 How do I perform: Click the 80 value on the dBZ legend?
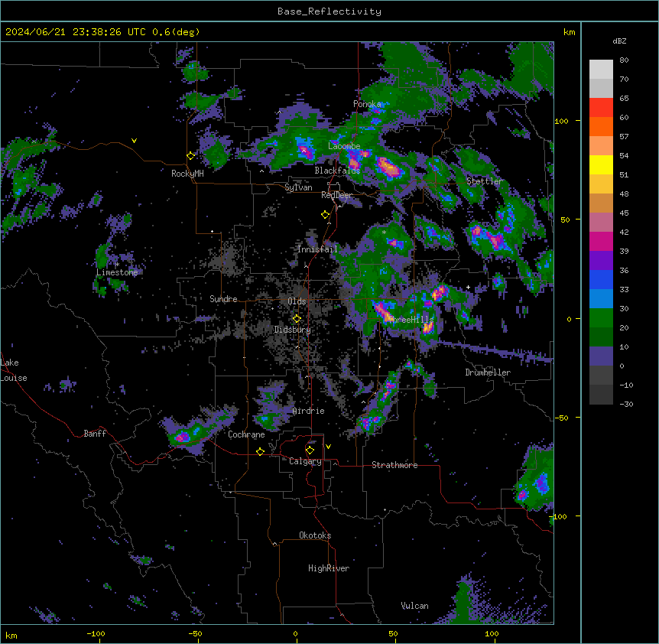click(x=624, y=60)
